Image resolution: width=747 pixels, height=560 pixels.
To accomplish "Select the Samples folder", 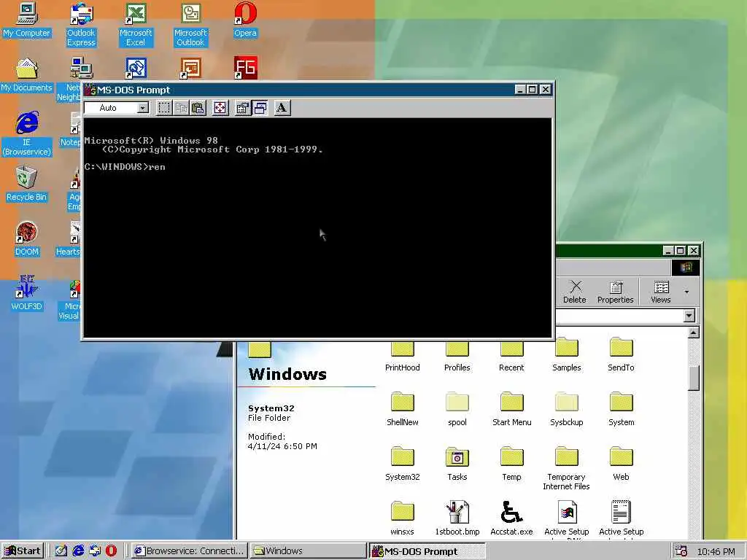I will coord(566,355).
